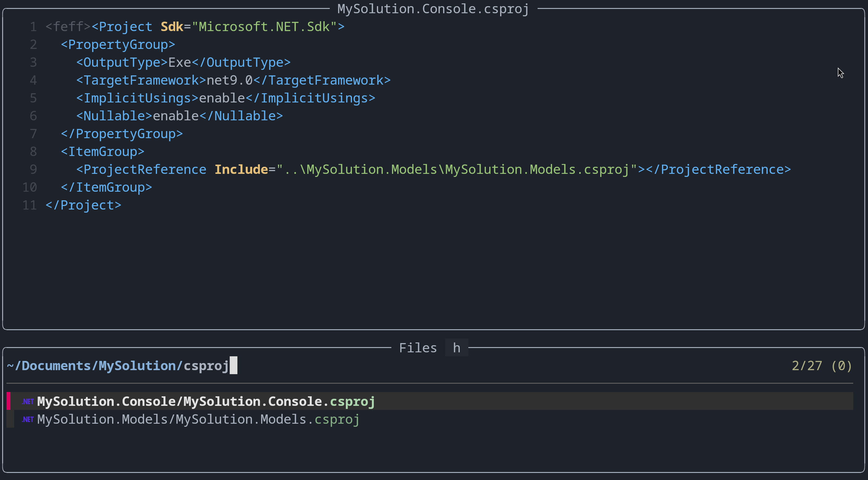This screenshot has height=480, width=868.
Task: Click the ImplicitUsings enable line
Action: click(226, 98)
